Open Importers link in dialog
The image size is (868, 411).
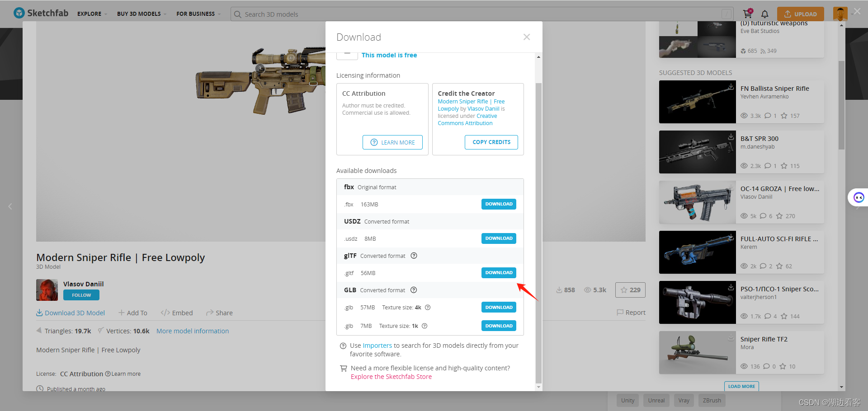tap(377, 346)
